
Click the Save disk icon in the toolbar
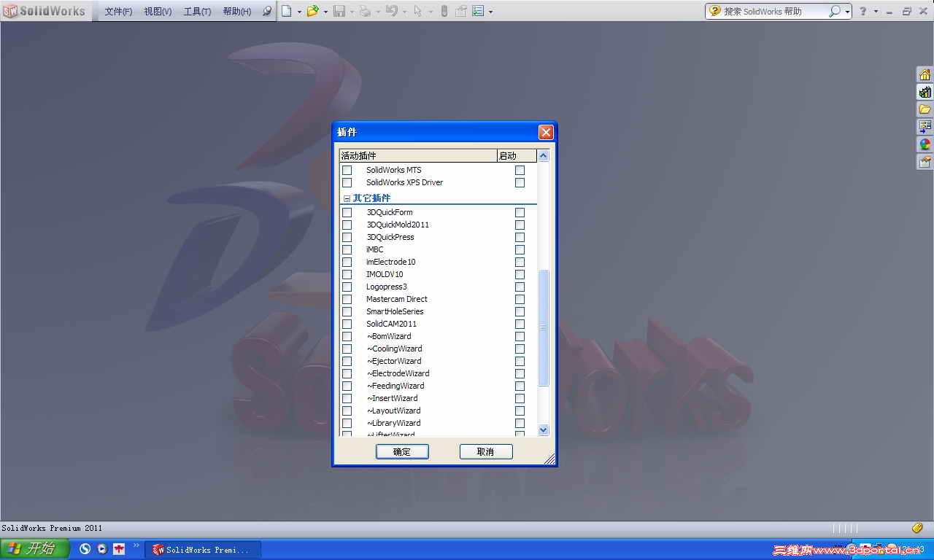click(x=339, y=11)
